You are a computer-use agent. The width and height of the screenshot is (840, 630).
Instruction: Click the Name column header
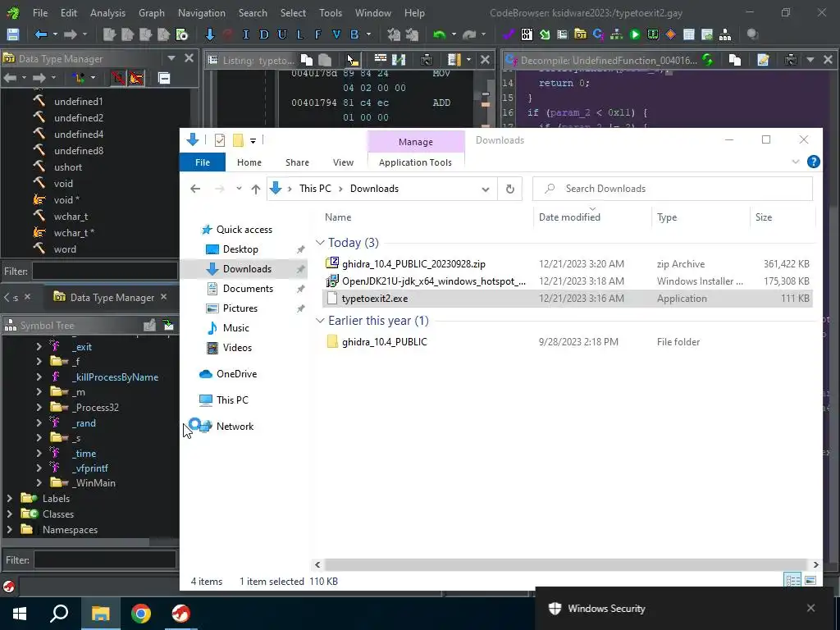coord(338,217)
